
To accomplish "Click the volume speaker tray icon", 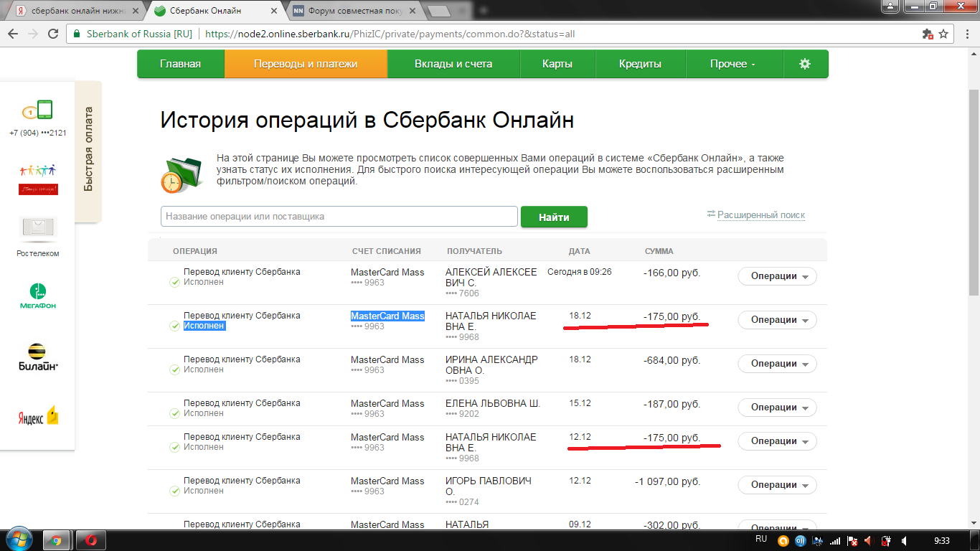I will point(905,541).
